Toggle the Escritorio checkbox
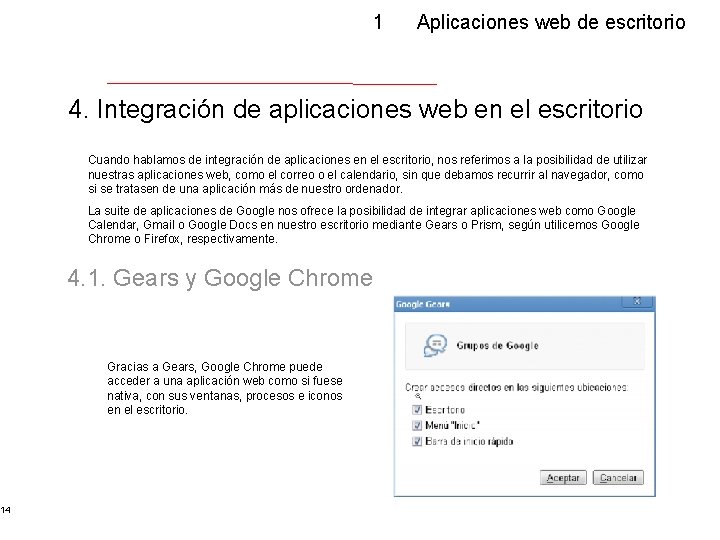This screenshot has height=540, width=720. (417, 410)
